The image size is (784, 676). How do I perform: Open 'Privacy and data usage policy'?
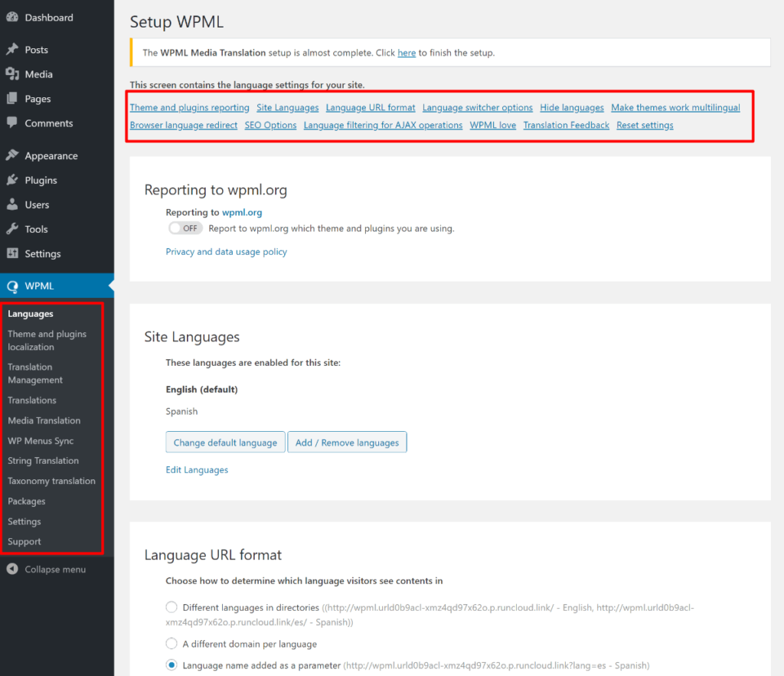coord(227,251)
